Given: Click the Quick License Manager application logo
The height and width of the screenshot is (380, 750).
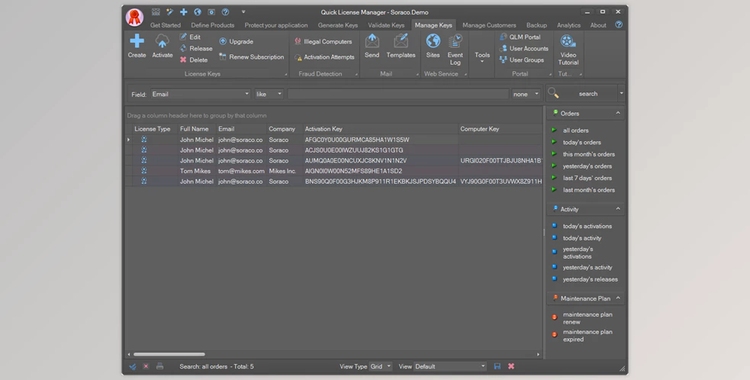Looking at the screenshot, I should click(135, 17).
